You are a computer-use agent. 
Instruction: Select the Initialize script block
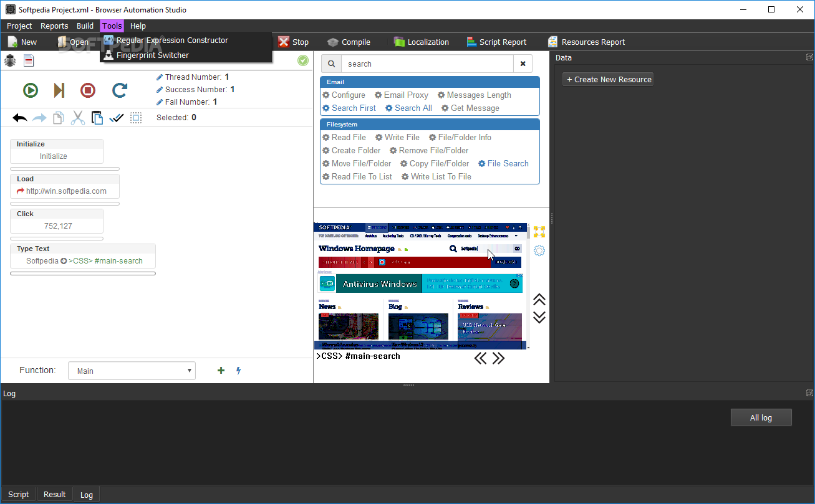click(57, 151)
